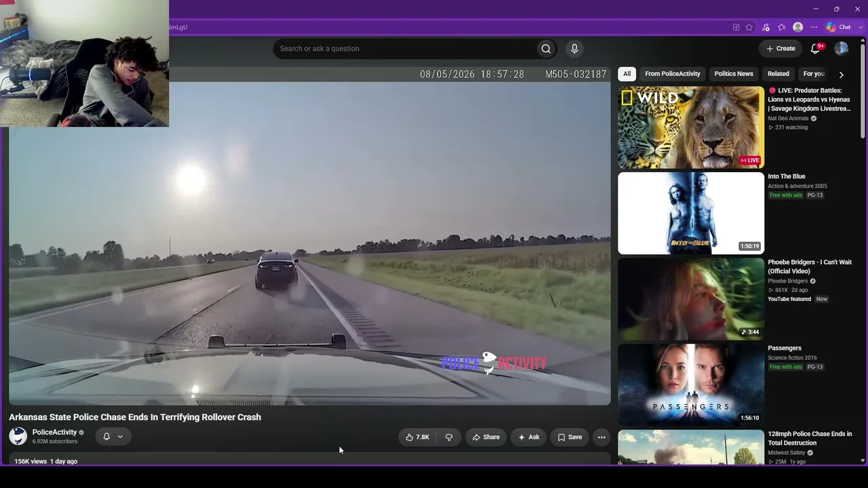Open the browser apps icon in address bar

pyautogui.click(x=736, y=27)
